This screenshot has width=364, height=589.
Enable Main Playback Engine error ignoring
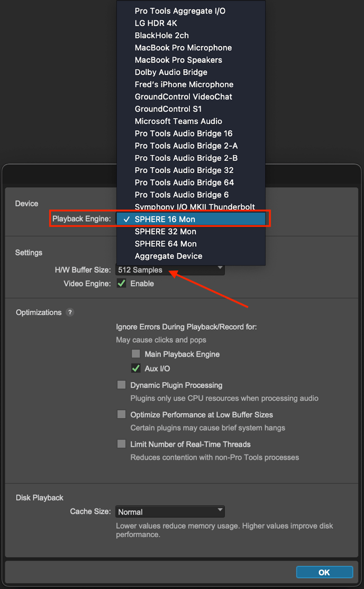pyautogui.click(x=136, y=354)
